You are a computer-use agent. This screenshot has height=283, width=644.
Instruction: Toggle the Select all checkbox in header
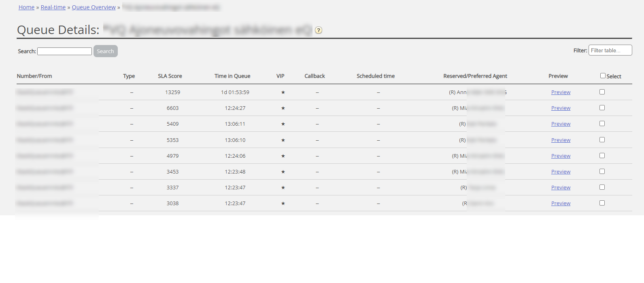pyautogui.click(x=603, y=76)
